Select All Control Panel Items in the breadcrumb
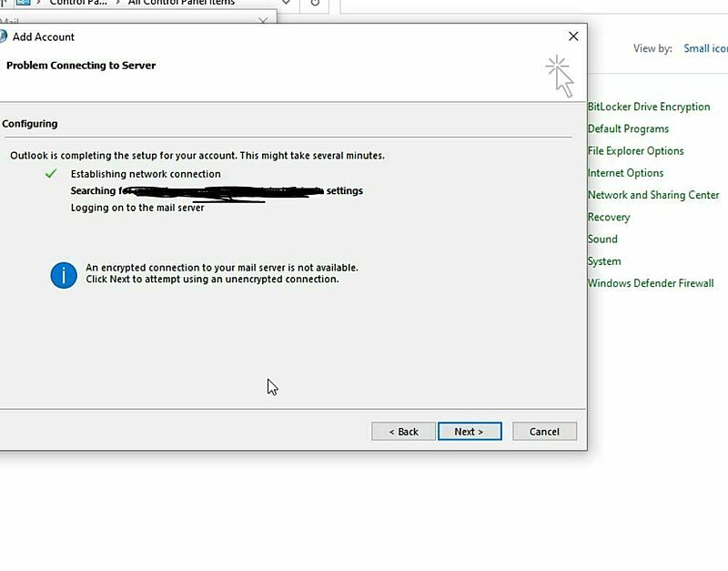The width and height of the screenshot is (728, 571). (x=182, y=3)
